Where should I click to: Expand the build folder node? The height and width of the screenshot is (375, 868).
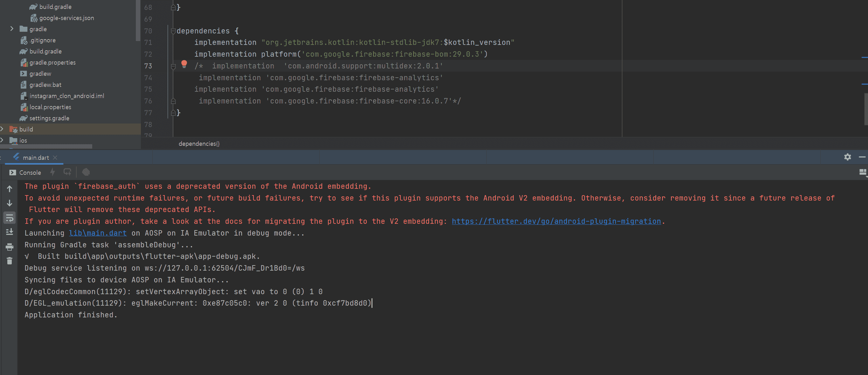pyautogui.click(x=2, y=129)
